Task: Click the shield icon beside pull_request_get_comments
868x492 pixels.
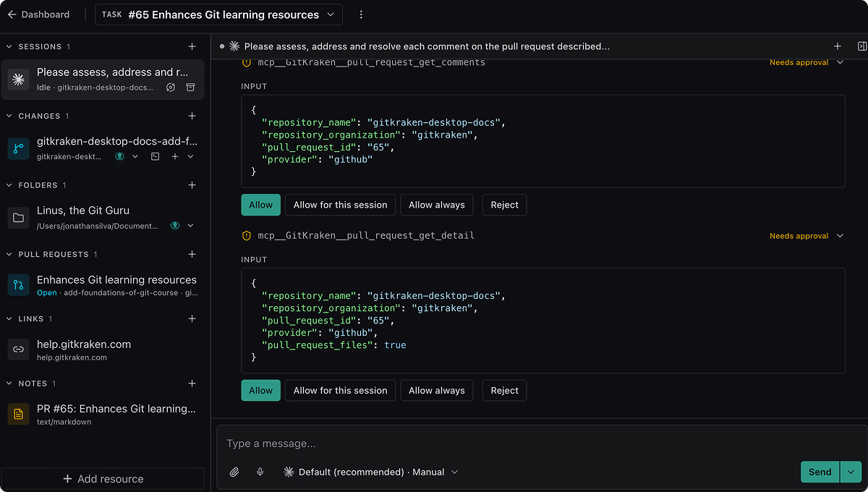Action: click(246, 63)
